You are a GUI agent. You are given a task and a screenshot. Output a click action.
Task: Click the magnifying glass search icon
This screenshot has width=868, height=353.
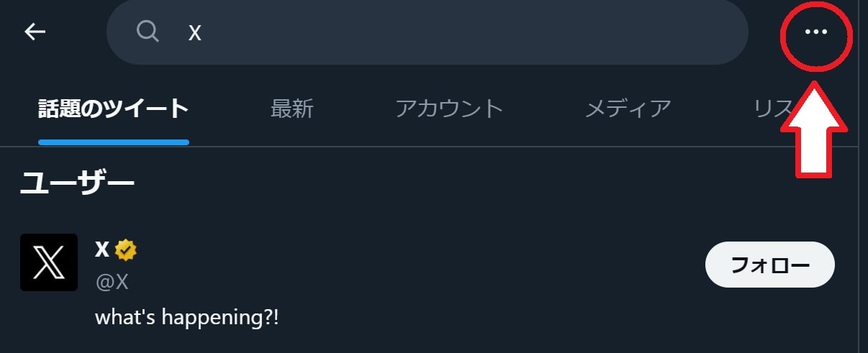pos(148,31)
